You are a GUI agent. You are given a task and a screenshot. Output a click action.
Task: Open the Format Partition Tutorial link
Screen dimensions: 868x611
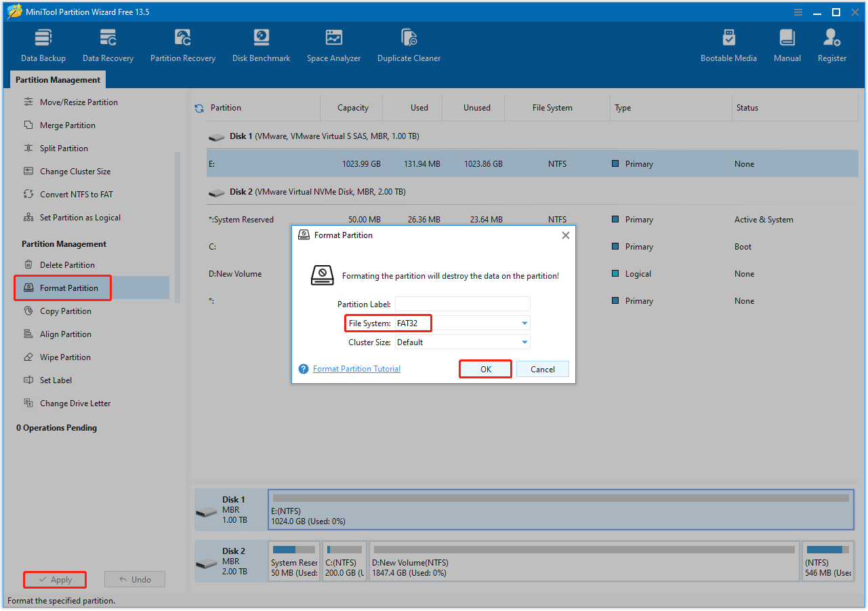[356, 368]
